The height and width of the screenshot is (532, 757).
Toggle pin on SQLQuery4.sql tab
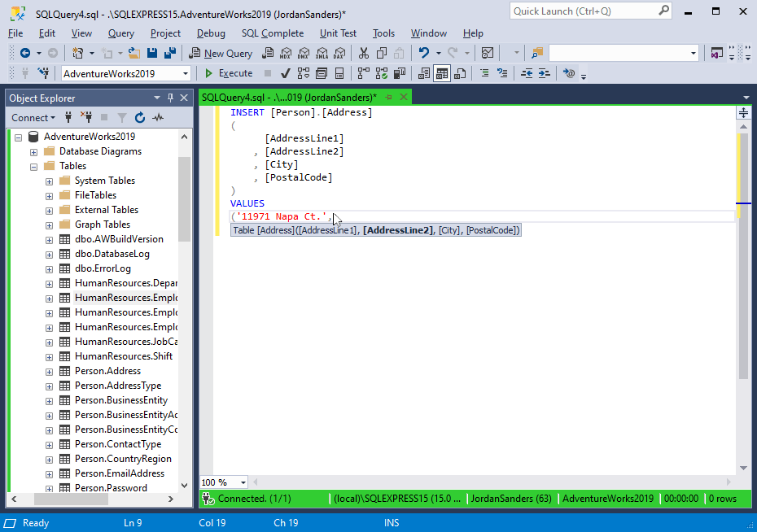(388, 98)
